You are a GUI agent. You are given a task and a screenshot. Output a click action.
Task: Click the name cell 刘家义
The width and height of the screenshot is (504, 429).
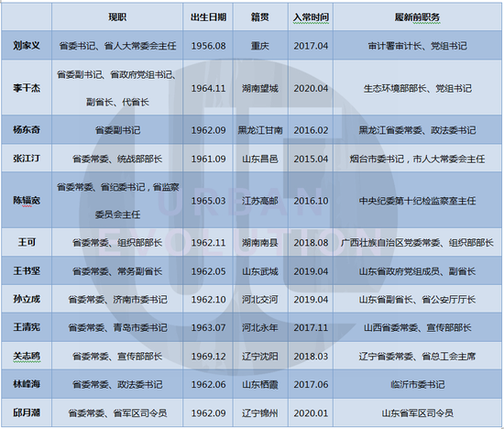27,45
